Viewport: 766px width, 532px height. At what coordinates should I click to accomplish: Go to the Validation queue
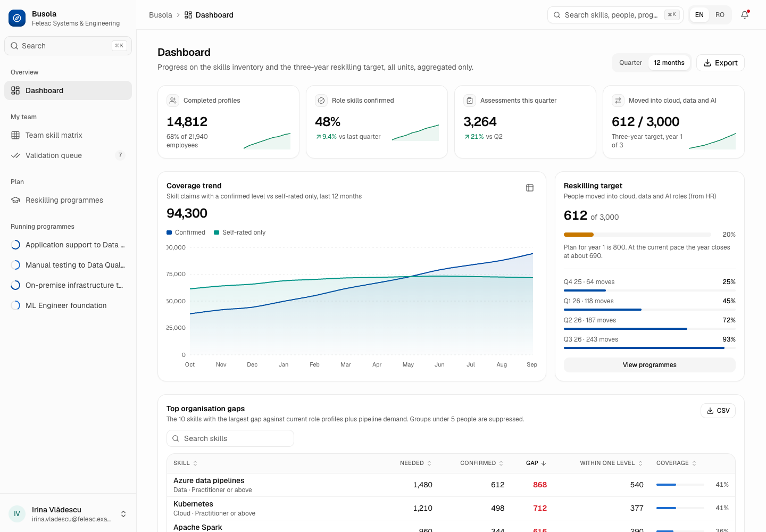[68, 155]
